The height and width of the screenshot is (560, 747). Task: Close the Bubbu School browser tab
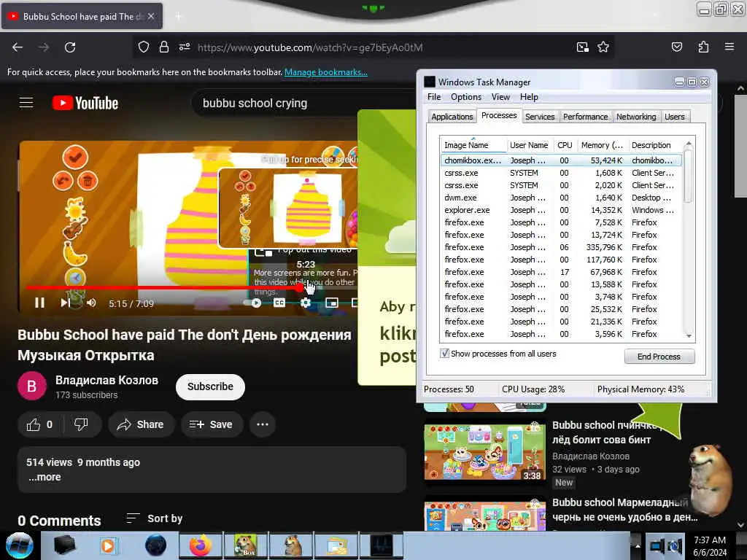pyautogui.click(x=151, y=16)
